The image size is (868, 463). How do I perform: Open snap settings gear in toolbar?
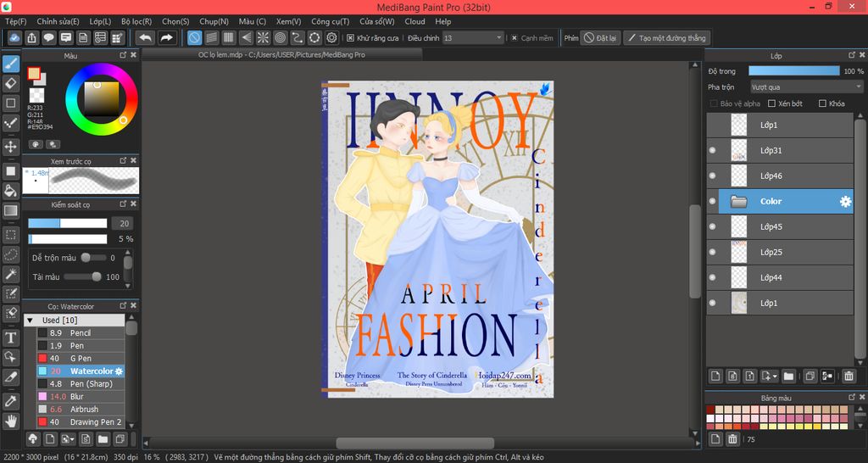coord(331,37)
